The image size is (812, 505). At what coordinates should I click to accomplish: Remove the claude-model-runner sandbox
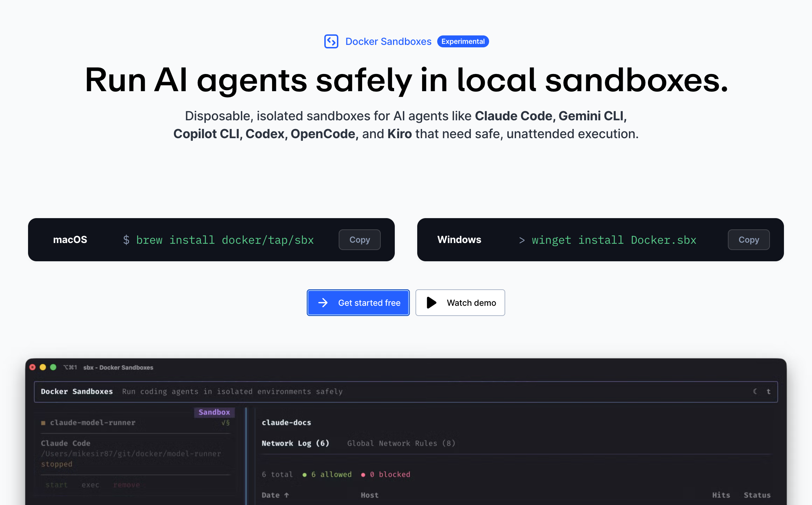pos(127,485)
